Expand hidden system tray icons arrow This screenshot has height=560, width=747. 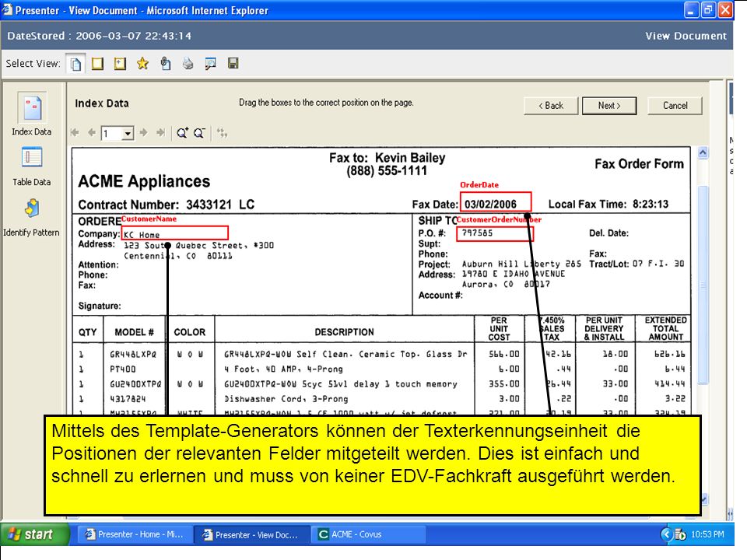pos(667,535)
